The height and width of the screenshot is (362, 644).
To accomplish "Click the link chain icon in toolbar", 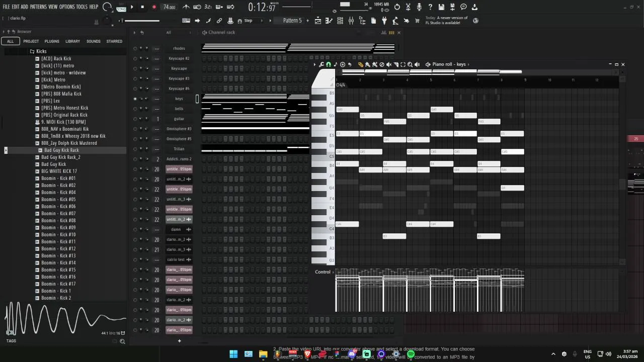I will (x=219, y=21).
